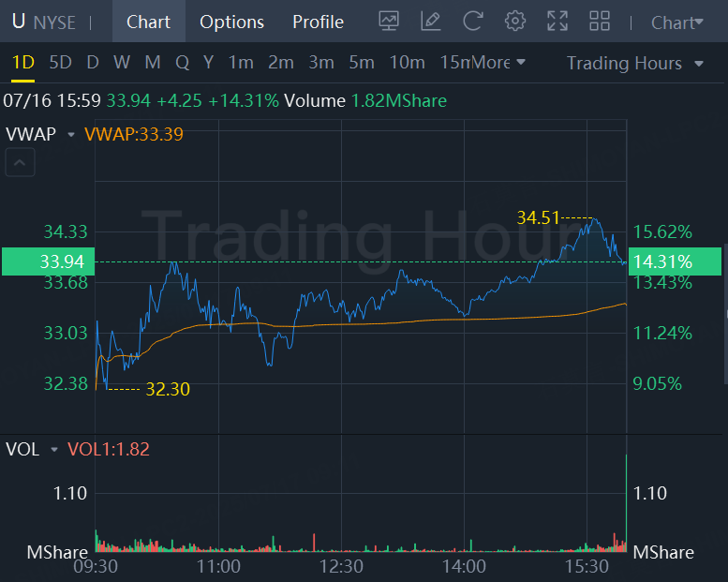Viewport: 728px width, 582px height.
Task: Expand the Trading Hours dropdown
Action: (x=635, y=63)
